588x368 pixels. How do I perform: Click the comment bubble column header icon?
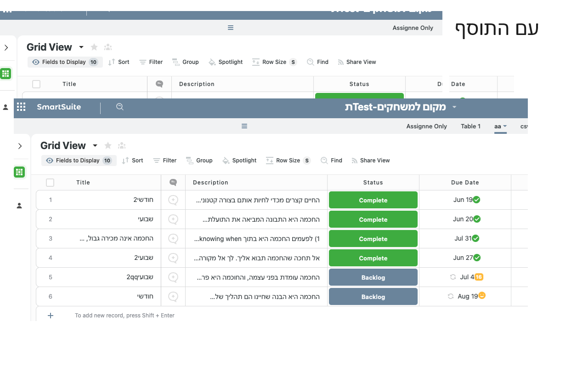pos(173,182)
